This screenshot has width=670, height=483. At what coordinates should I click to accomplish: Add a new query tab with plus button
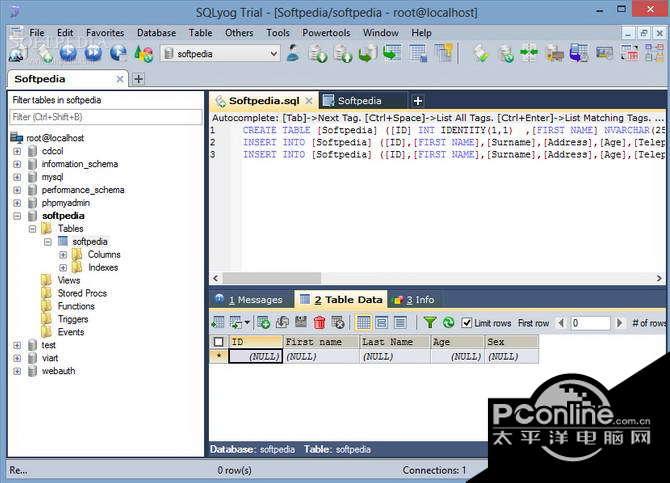(417, 101)
